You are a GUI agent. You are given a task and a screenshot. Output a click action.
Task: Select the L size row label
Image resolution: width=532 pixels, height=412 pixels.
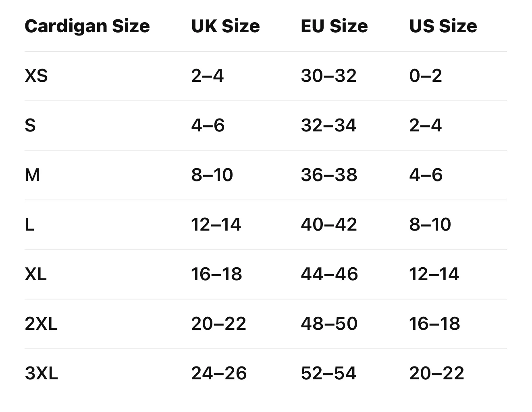pyautogui.click(x=29, y=225)
